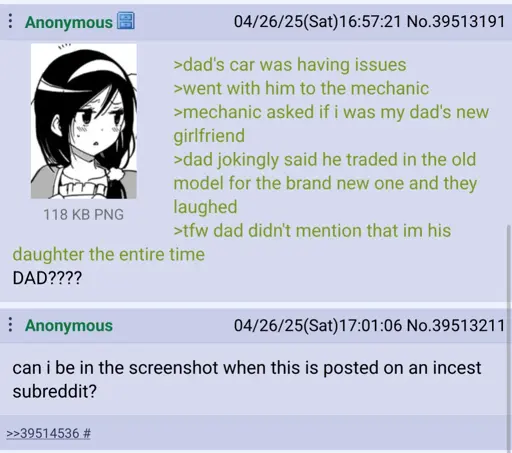Follow the >>39514536 reply backlink
This screenshot has height=453, width=512.
(x=43, y=433)
